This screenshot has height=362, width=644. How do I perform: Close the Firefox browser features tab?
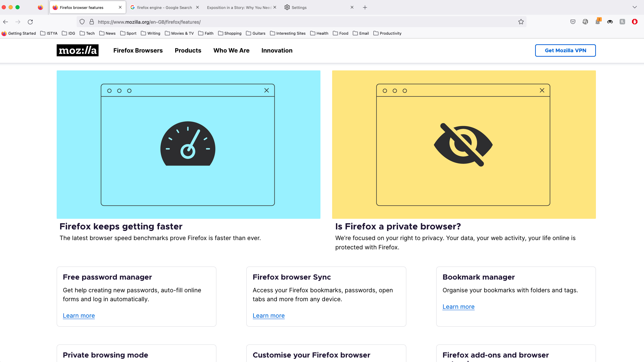[120, 8]
